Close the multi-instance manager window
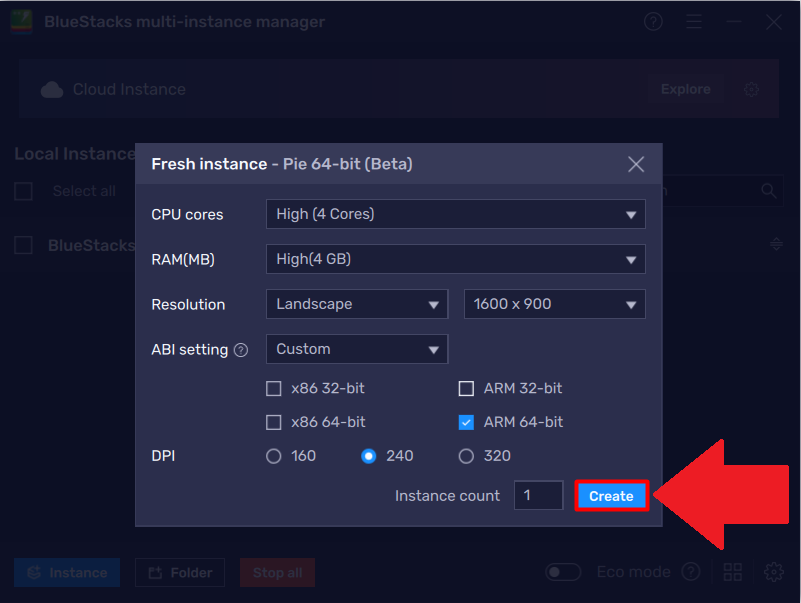801x603 pixels. (773, 22)
